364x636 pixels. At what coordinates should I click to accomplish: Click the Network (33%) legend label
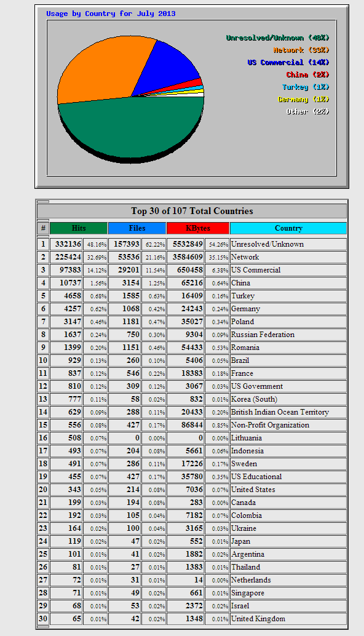click(x=301, y=50)
